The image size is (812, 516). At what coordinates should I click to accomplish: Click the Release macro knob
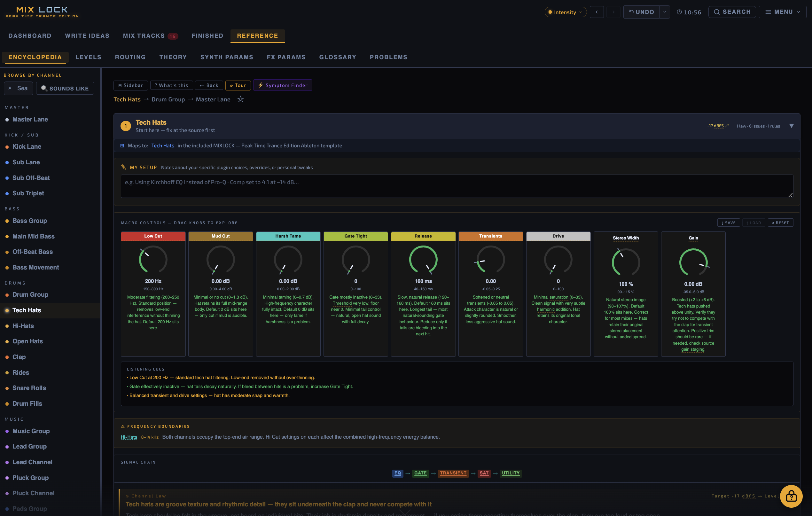[423, 259]
